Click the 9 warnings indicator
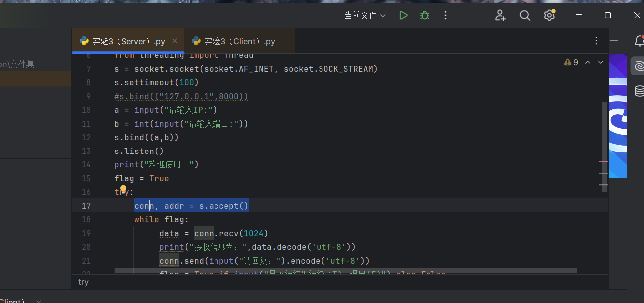 click(571, 62)
